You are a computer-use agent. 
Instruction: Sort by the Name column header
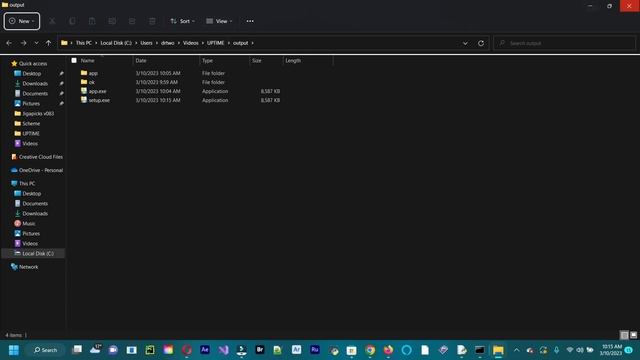tap(87, 60)
